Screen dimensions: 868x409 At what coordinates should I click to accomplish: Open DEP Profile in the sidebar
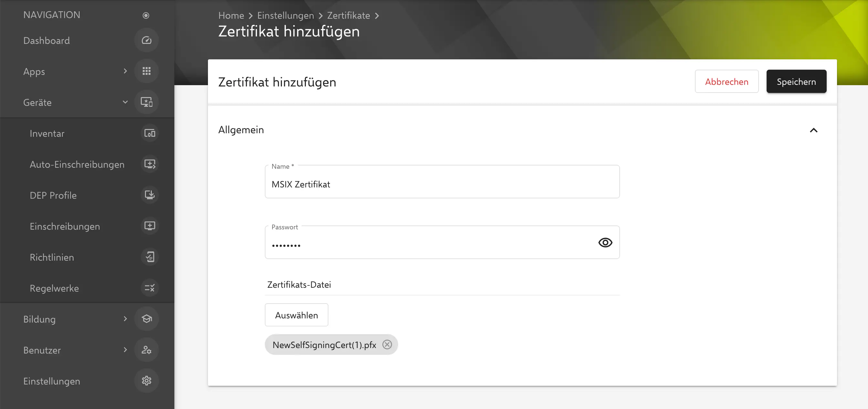tap(53, 195)
